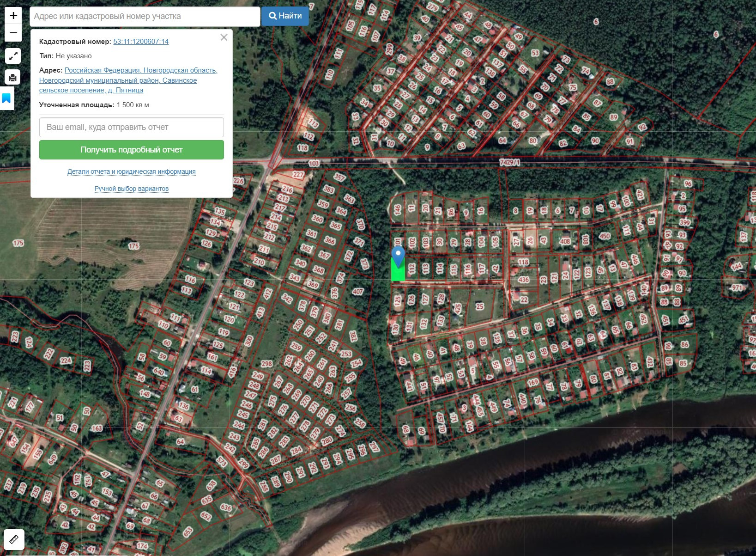Open Детали отчета и юридическая информация link
Viewport: 756px width, 556px height.
click(132, 171)
